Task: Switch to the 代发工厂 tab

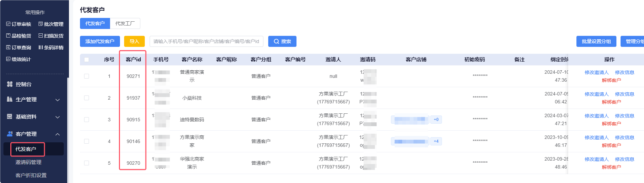Action: point(125,23)
